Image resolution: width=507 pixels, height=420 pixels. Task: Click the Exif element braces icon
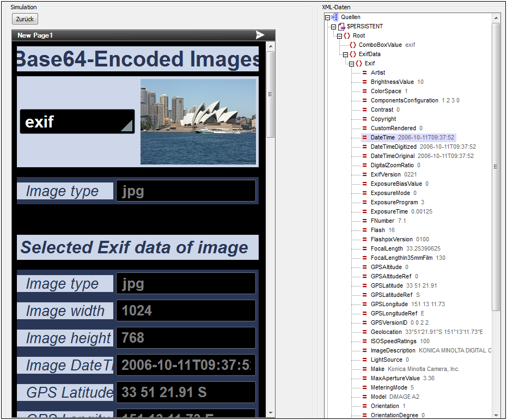click(359, 63)
